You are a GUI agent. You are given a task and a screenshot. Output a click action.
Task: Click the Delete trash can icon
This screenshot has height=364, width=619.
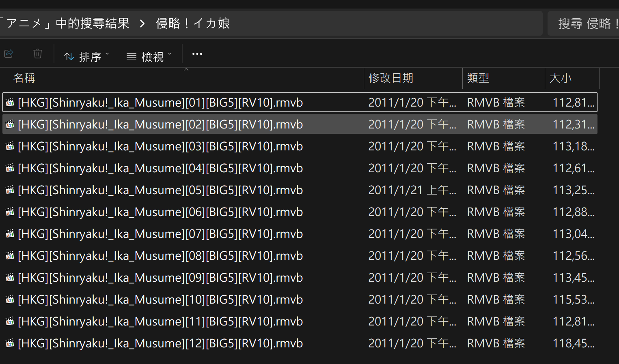[x=38, y=54]
